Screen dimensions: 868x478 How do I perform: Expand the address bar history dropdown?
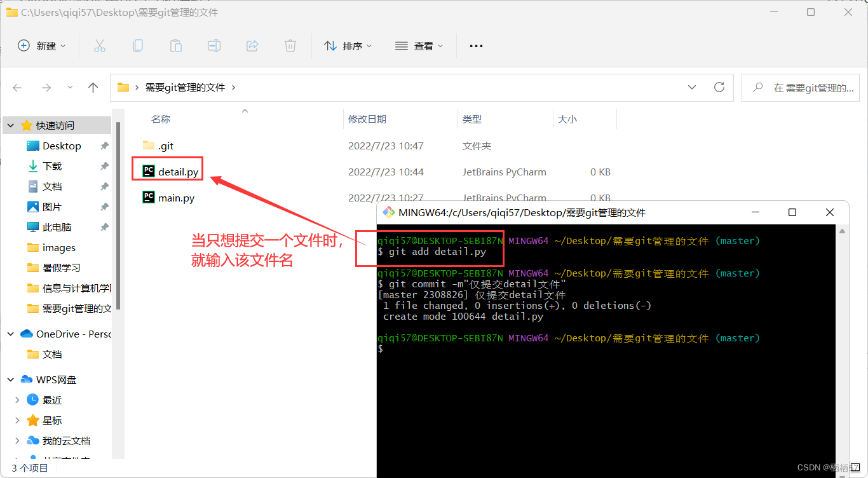pos(691,87)
